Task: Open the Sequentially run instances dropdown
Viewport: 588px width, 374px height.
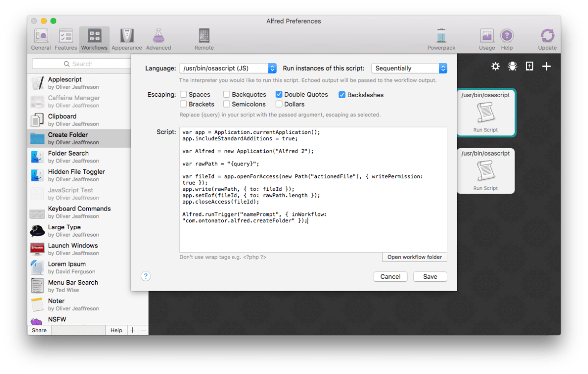Action: click(x=409, y=68)
